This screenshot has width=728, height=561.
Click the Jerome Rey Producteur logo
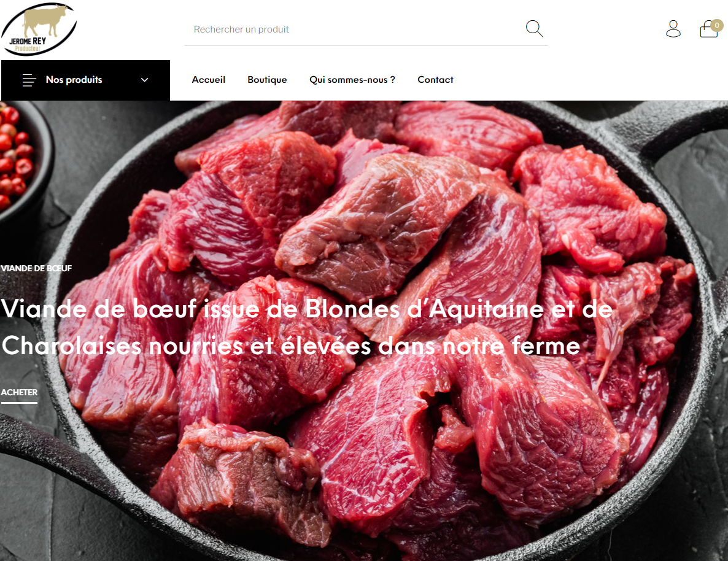(39, 29)
